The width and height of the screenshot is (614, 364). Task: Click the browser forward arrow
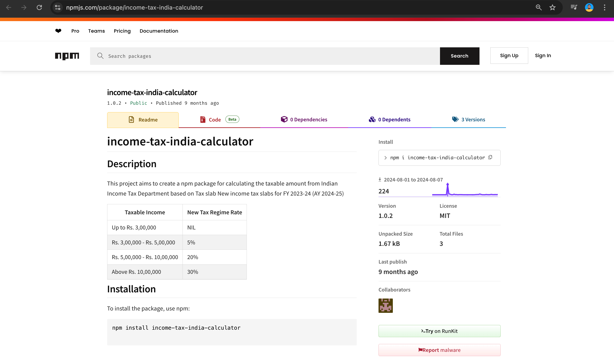(x=24, y=7)
